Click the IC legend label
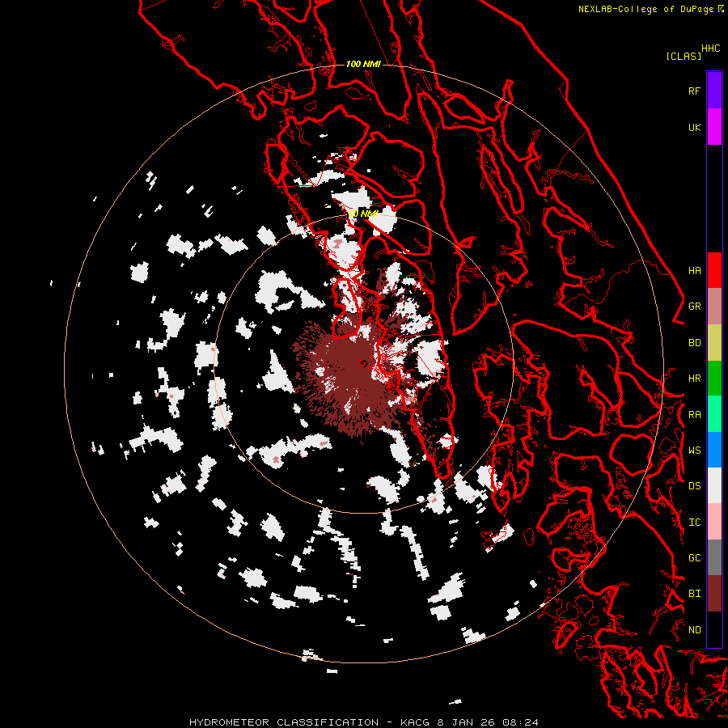The image size is (728, 728). pyautogui.click(x=694, y=523)
